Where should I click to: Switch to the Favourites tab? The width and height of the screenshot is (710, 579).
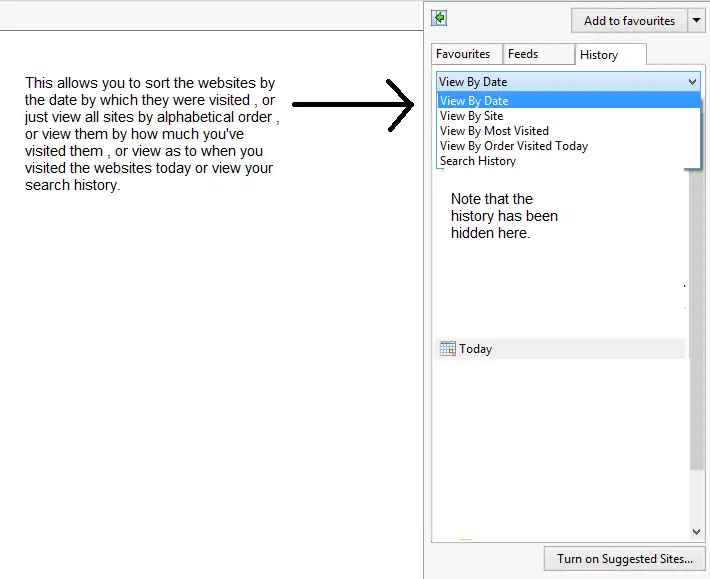click(x=463, y=54)
